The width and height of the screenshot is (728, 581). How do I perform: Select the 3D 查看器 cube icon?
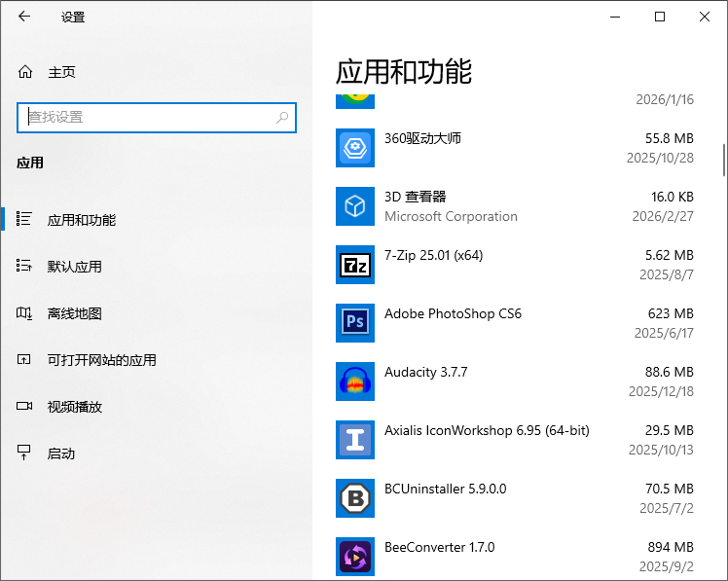coord(355,206)
